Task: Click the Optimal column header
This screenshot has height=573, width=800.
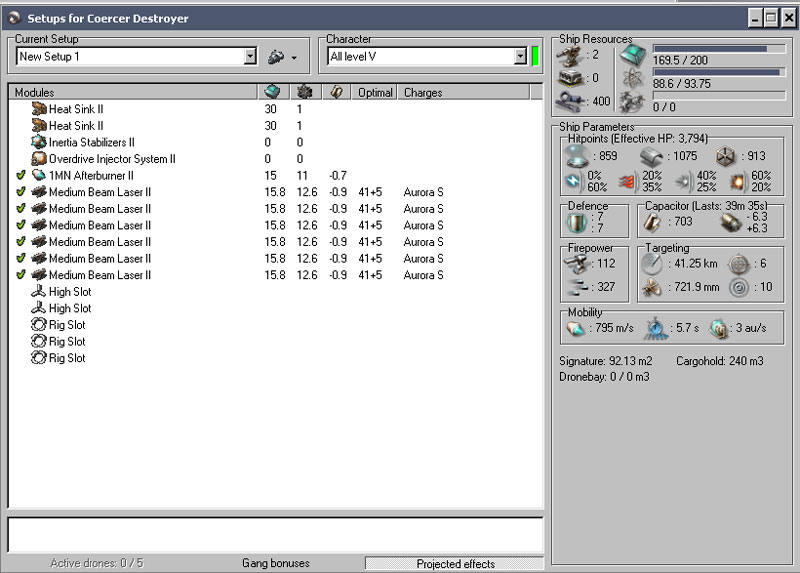Action: 374,92
